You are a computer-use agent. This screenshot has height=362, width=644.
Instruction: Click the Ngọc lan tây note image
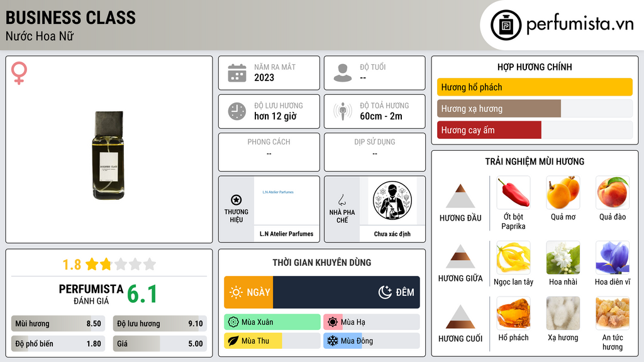point(513,258)
